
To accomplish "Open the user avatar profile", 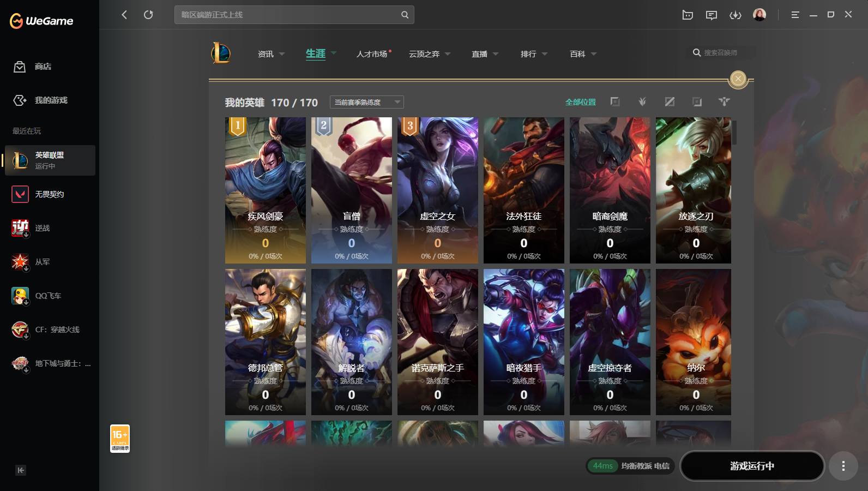I will [x=759, y=15].
